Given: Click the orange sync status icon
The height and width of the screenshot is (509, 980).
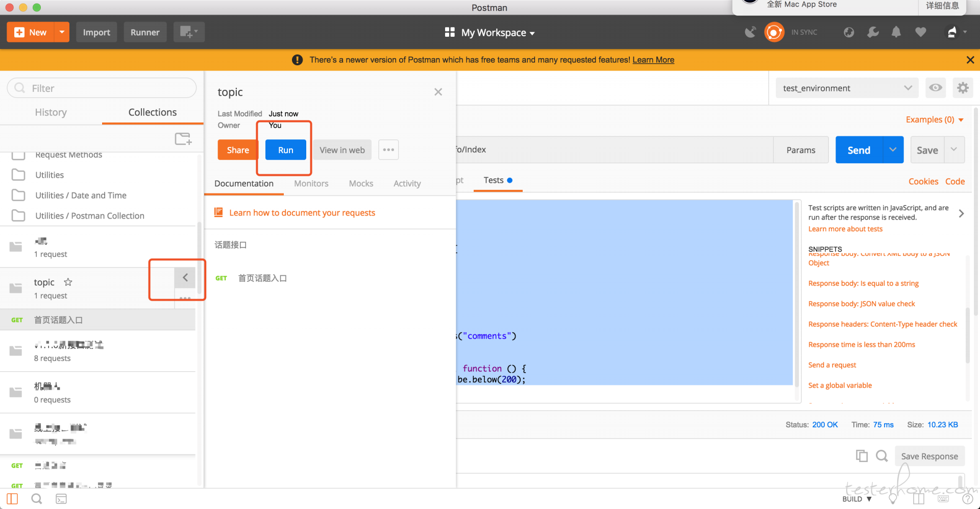Looking at the screenshot, I should tap(774, 32).
